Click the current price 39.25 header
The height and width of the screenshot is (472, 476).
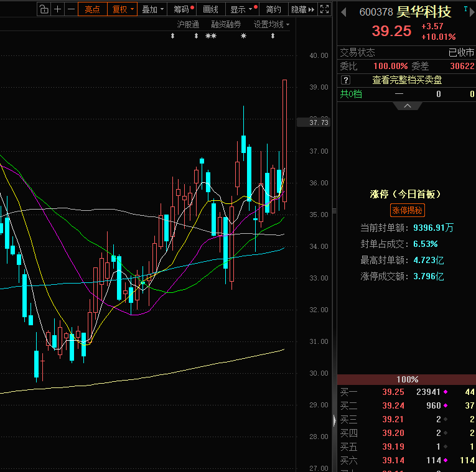[391, 31]
